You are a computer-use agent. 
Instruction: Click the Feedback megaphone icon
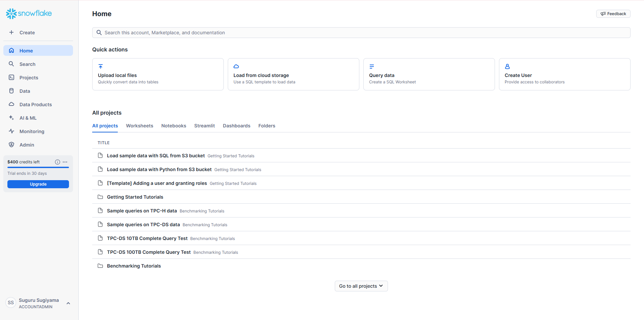click(x=603, y=14)
